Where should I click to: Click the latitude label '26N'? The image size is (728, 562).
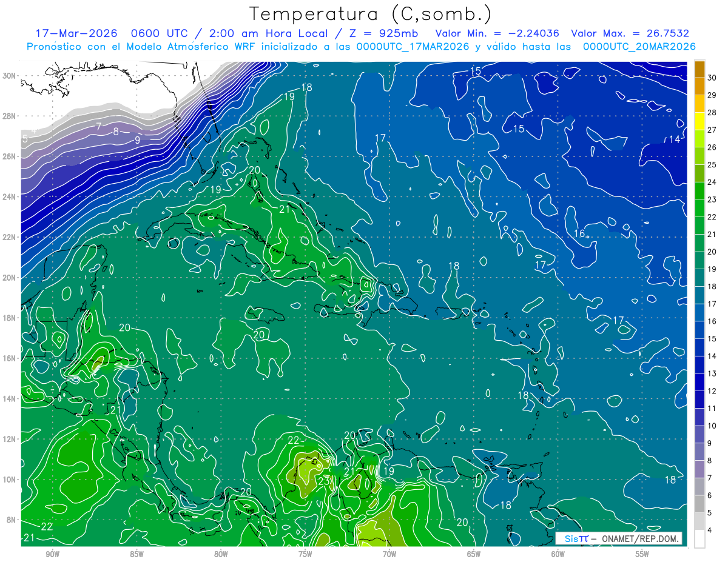[10, 156]
